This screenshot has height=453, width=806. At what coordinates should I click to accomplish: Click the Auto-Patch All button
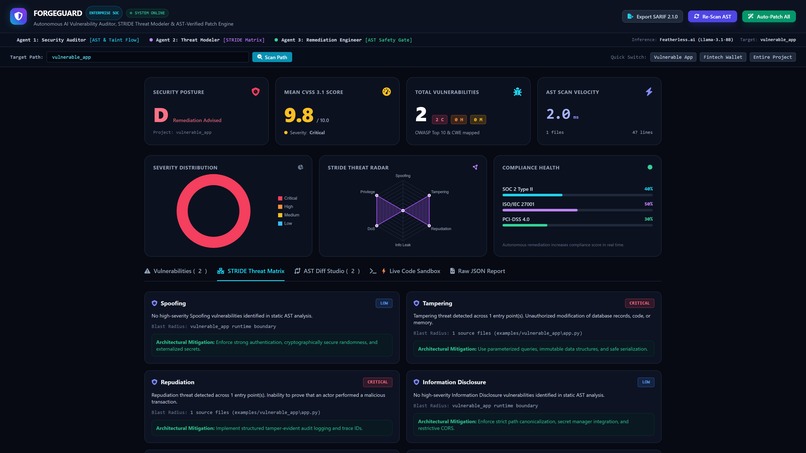click(x=769, y=16)
